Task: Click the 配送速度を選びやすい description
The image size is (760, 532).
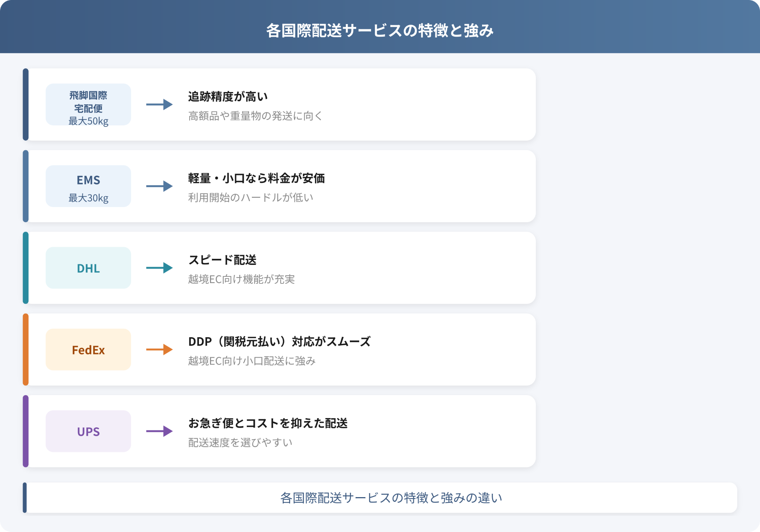Action: [240, 443]
